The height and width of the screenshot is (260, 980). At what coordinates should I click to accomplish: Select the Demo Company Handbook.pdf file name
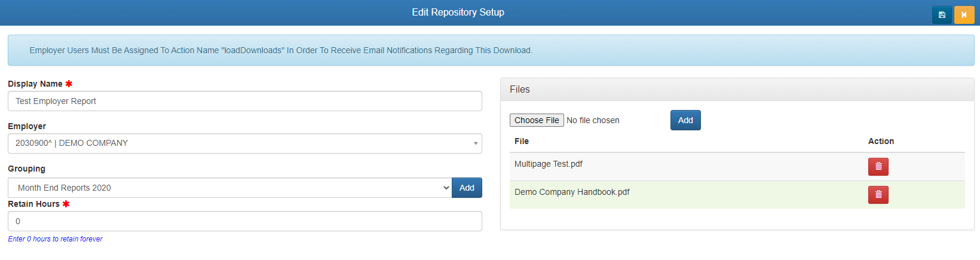pos(572,192)
